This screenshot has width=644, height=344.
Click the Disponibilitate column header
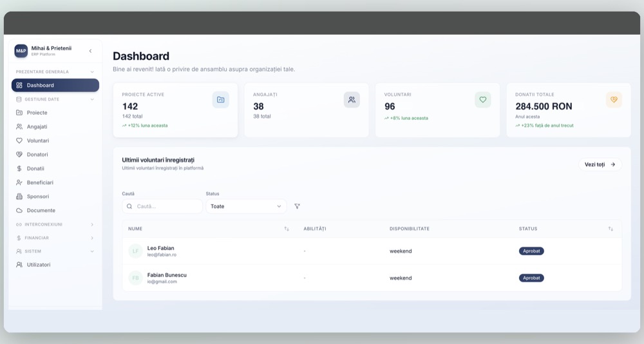click(x=410, y=229)
